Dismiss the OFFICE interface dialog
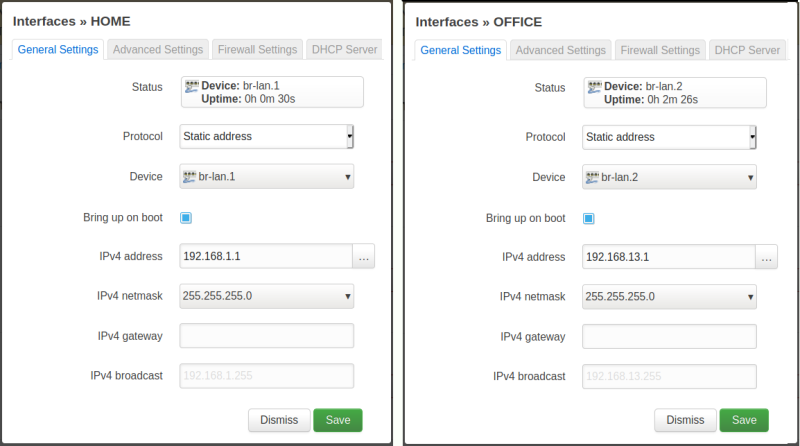 pos(685,420)
